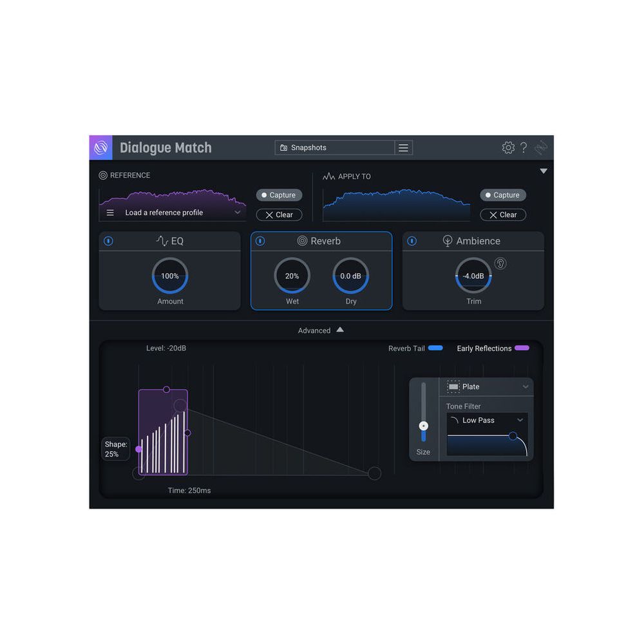Open the Snapshots hamburger menu icon

(x=403, y=147)
